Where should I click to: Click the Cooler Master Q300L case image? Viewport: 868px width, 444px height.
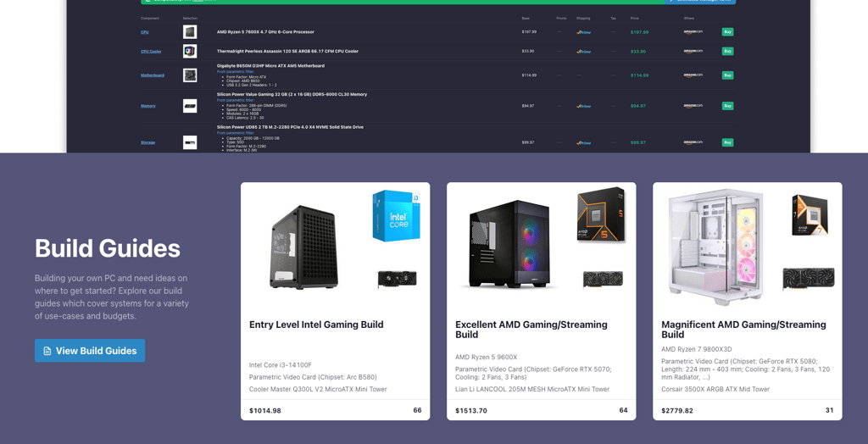point(304,247)
